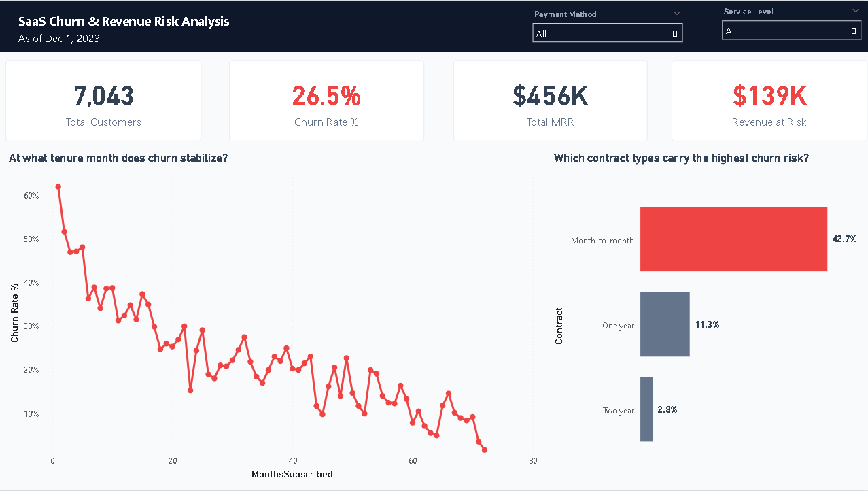Click the 7,043 Total Customers card
The height and width of the screenshot is (491, 868).
coord(103,101)
